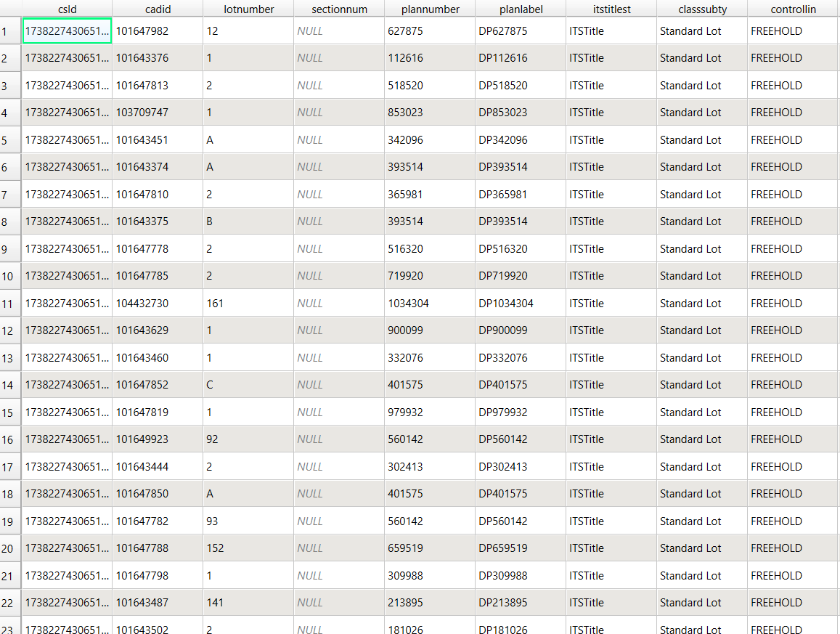Click planlabel cell DP516320

[x=521, y=248]
